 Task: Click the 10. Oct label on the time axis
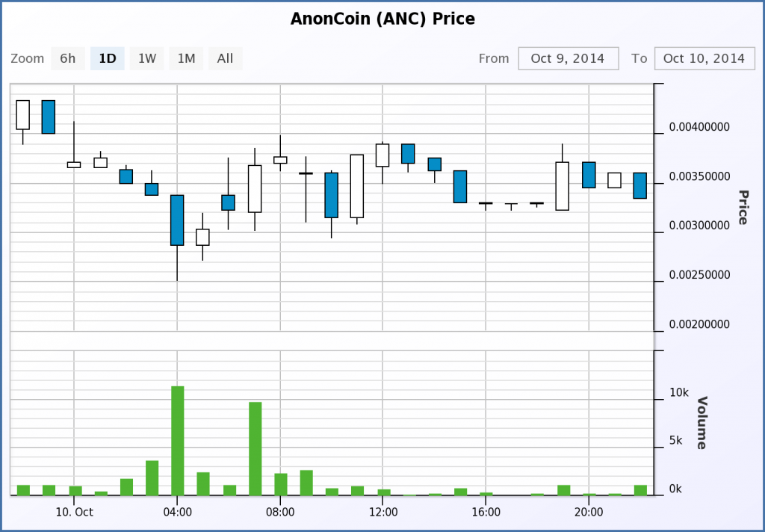[74, 513]
